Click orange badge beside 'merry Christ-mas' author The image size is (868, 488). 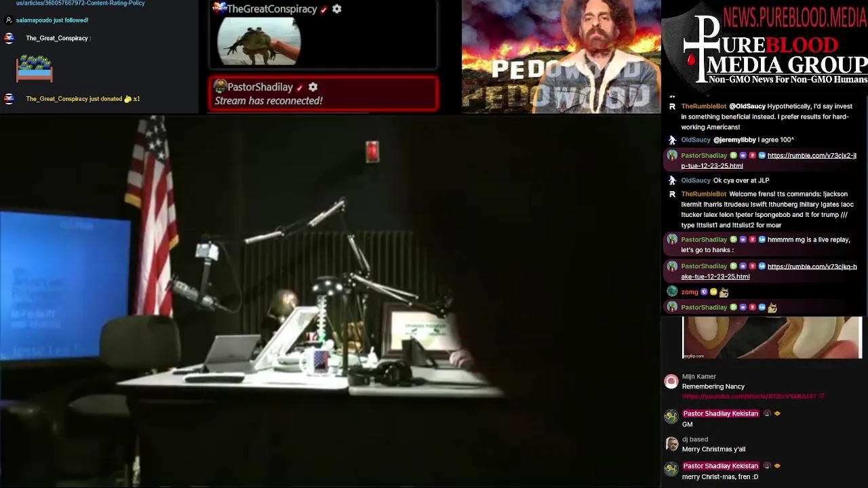pyautogui.click(x=777, y=466)
